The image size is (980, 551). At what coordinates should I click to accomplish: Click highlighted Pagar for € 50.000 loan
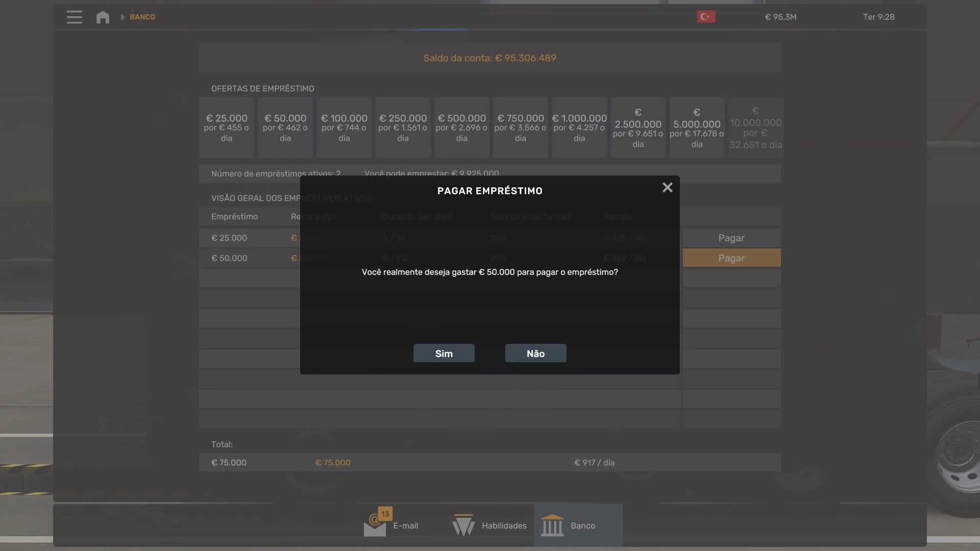[x=731, y=258]
